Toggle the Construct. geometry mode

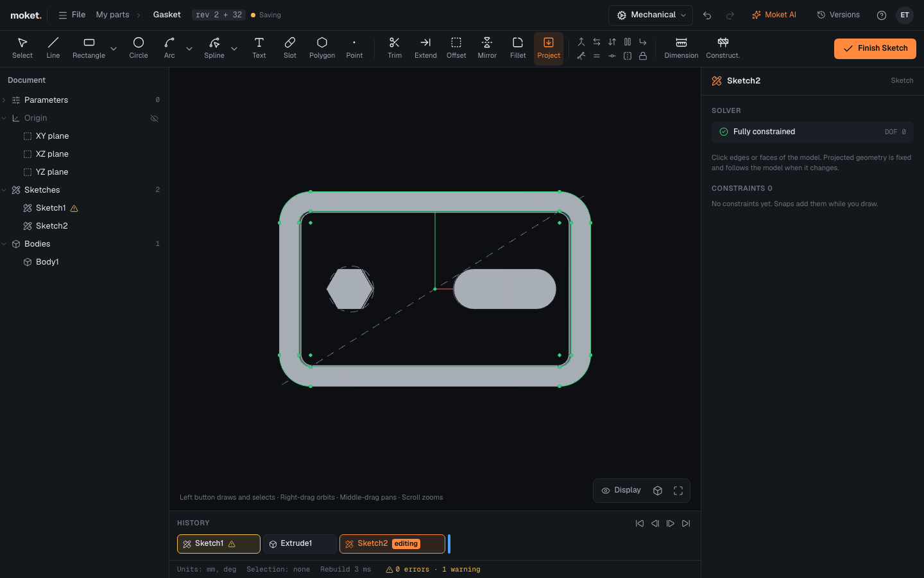[x=723, y=48]
